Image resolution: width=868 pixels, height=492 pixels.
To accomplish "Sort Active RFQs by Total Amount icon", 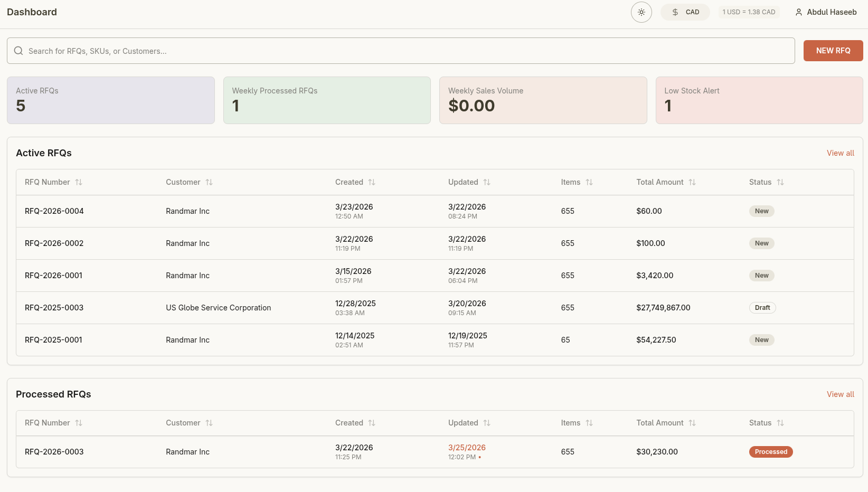I will [692, 182].
